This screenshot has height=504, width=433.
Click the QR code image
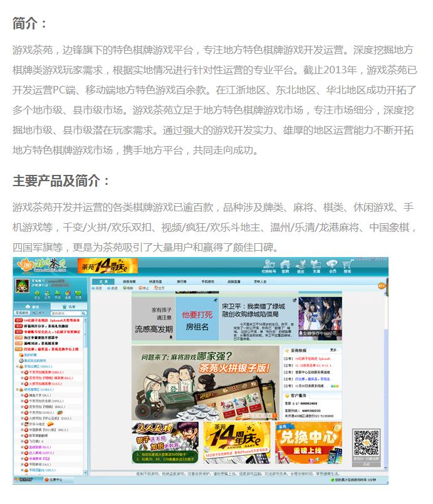(x=367, y=443)
